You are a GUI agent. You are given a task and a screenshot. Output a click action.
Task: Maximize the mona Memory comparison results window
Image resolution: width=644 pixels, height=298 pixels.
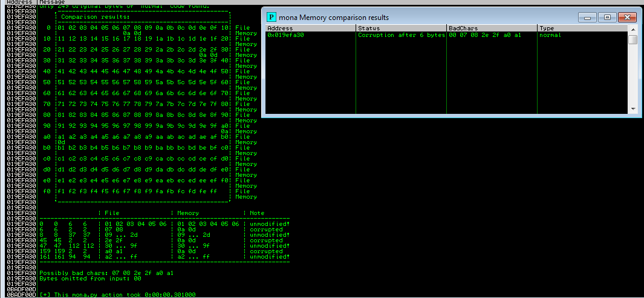click(607, 18)
